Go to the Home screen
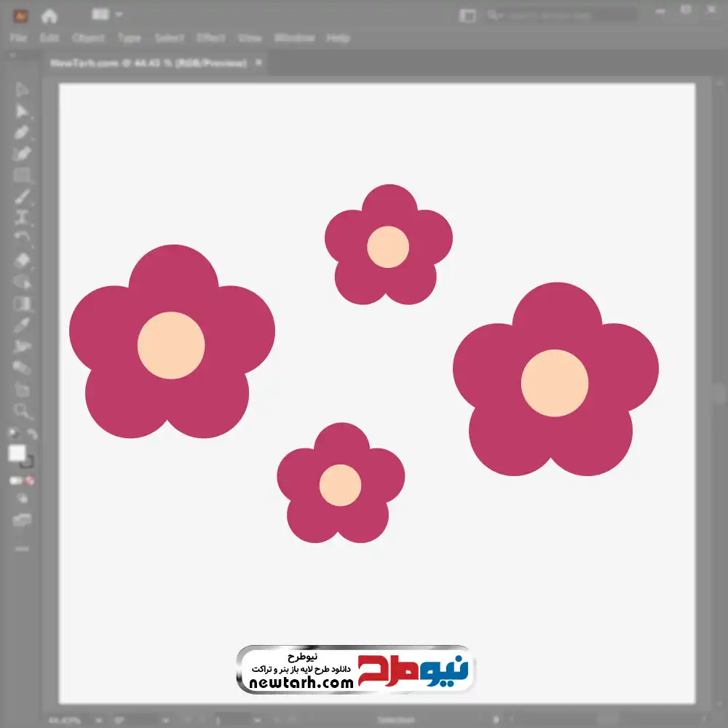Viewport: 728px width, 728px height. click(50, 15)
